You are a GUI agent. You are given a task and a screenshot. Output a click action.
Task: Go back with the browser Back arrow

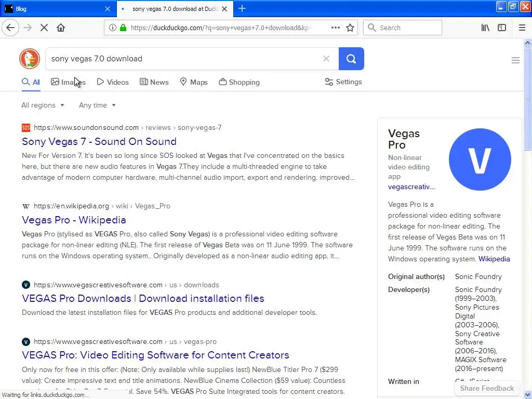(10, 28)
